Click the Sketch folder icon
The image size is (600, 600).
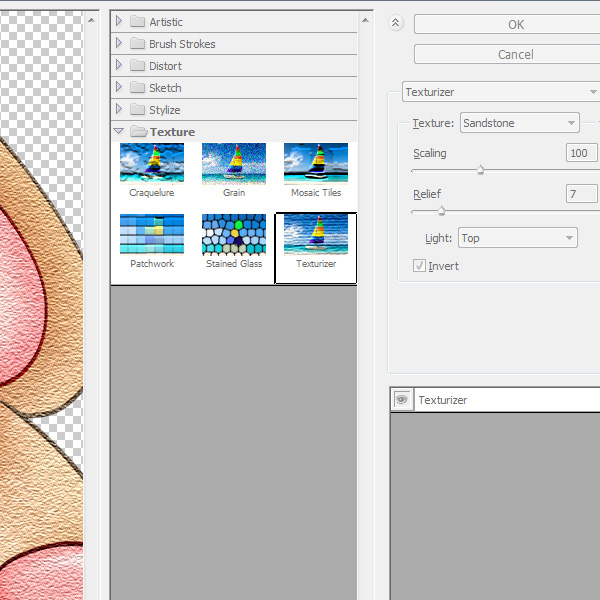point(137,87)
